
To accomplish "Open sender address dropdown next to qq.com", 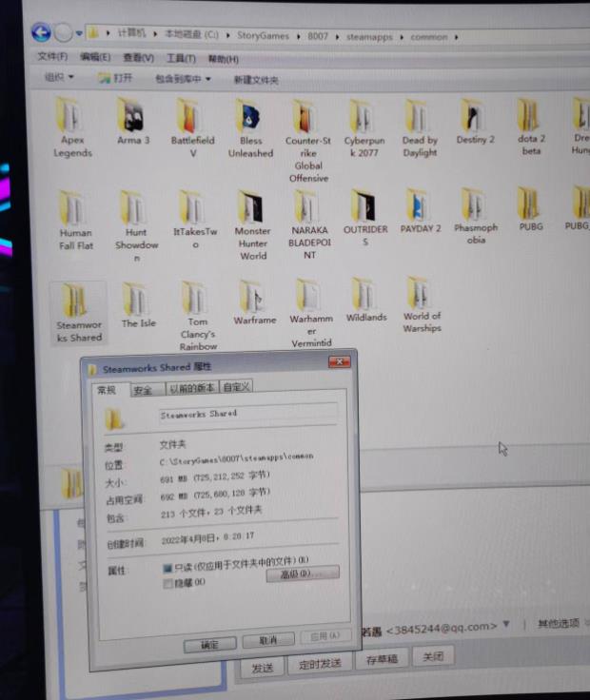I will 506,624.
